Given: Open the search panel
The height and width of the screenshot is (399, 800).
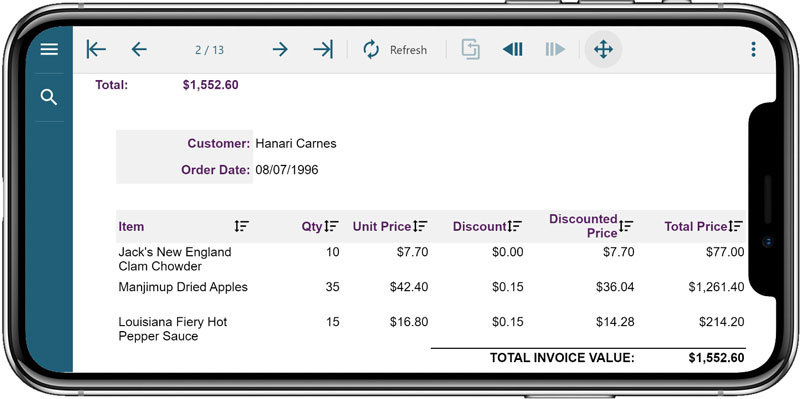Looking at the screenshot, I should pos(49,97).
